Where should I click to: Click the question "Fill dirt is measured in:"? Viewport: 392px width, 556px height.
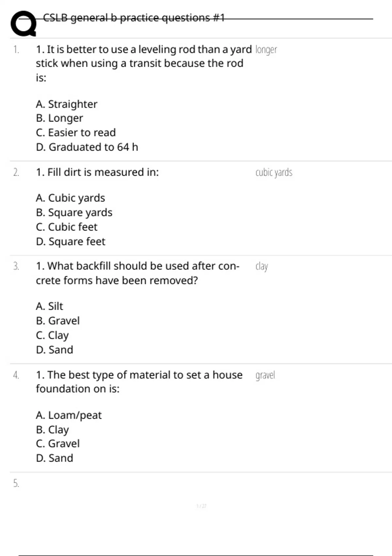(x=97, y=172)
